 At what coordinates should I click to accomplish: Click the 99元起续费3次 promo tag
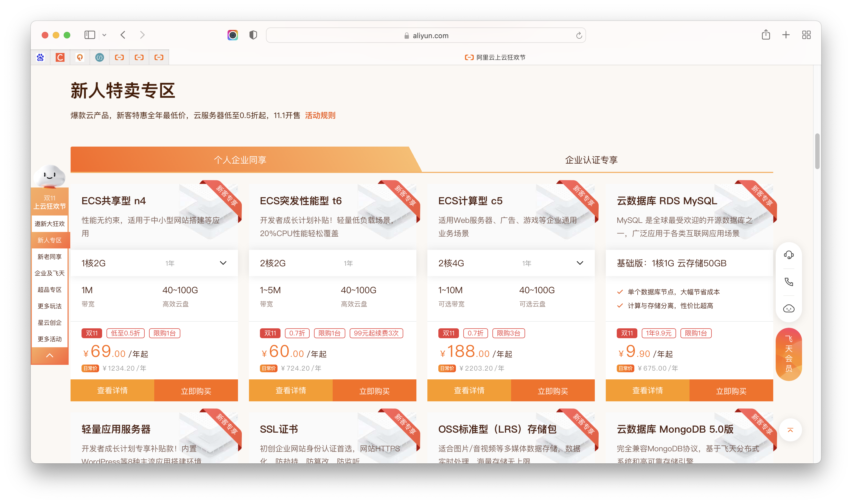coord(376,333)
